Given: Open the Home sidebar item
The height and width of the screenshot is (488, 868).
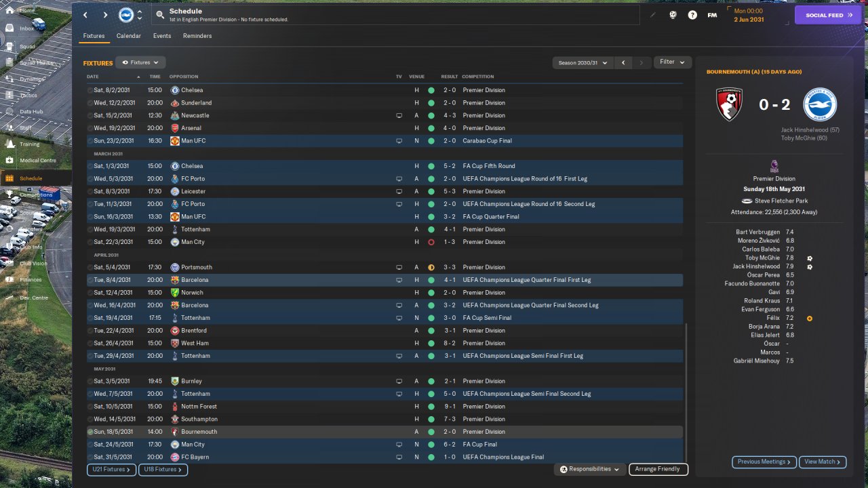Looking at the screenshot, I should point(27,11).
